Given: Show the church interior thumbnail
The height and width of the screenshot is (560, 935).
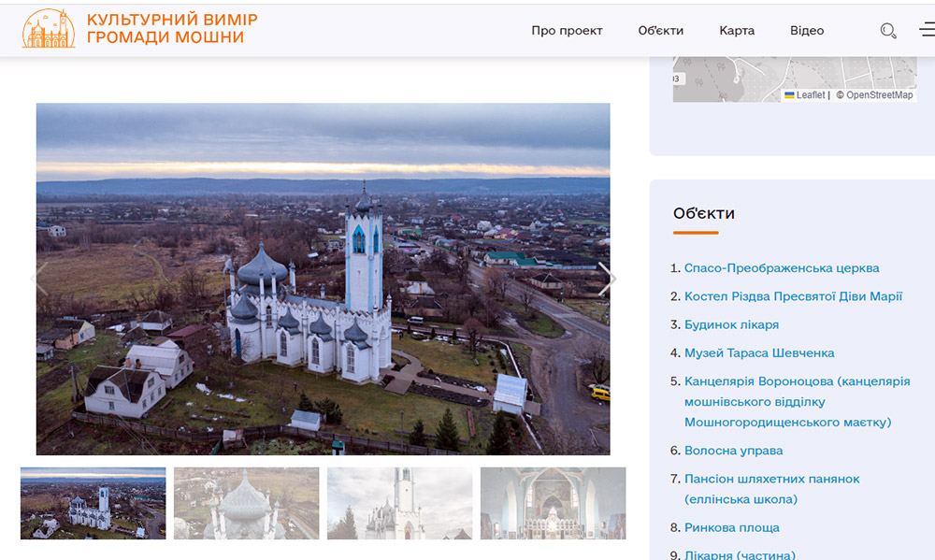Looking at the screenshot, I should pyautogui.click(x=553, y=503).
